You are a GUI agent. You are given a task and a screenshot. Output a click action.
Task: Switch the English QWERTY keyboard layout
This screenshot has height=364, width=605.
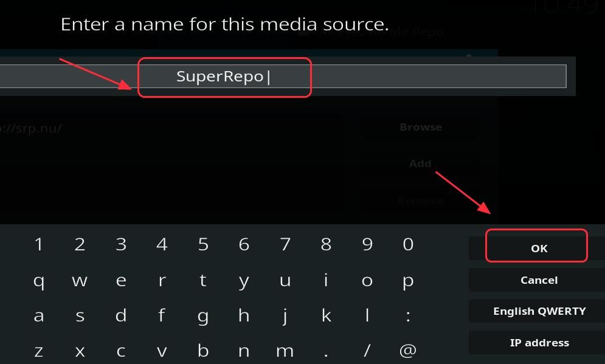click(x=539, y=311)
